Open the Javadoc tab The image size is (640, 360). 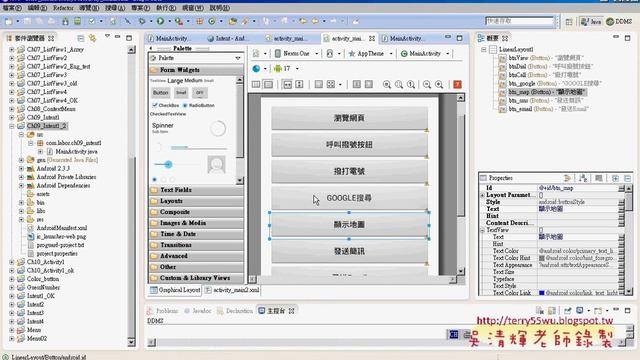(198, 311)
